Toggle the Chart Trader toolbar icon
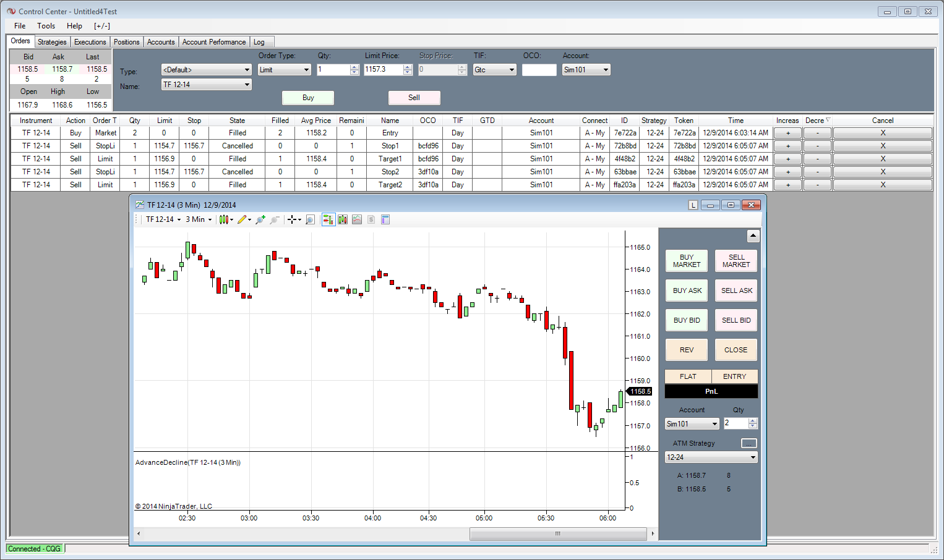The image size is (944, 560). click(x=328, y=219)
